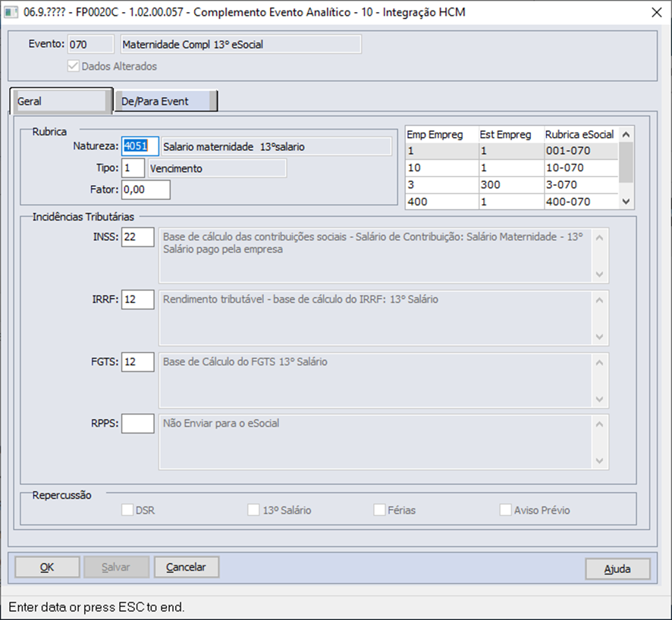Image resolution: width=672 pixels, height=620 pixels.
Task: Tick the Aviso Prévio checkbox
Action: [x=506, y=510]
